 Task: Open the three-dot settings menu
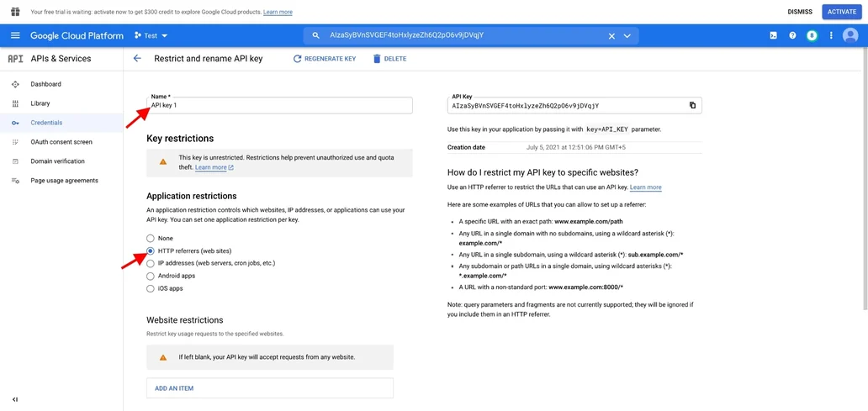coord(831,35)
